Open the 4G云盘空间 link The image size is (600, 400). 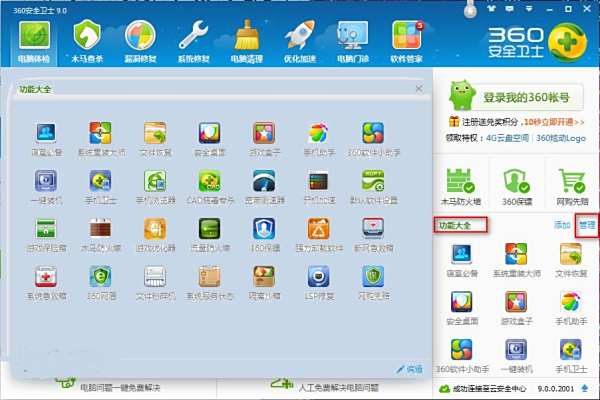tap(507, 138)
